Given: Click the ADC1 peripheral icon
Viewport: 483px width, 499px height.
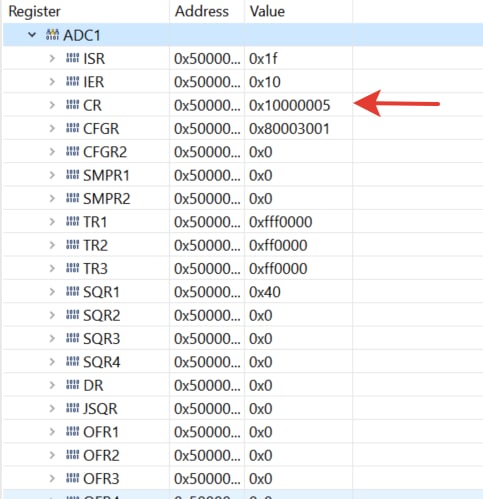Looking at the screenshot, I should click(x=52, y=34).
